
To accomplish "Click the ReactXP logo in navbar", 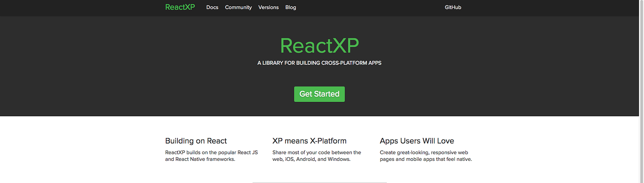I will pos(180,7).
